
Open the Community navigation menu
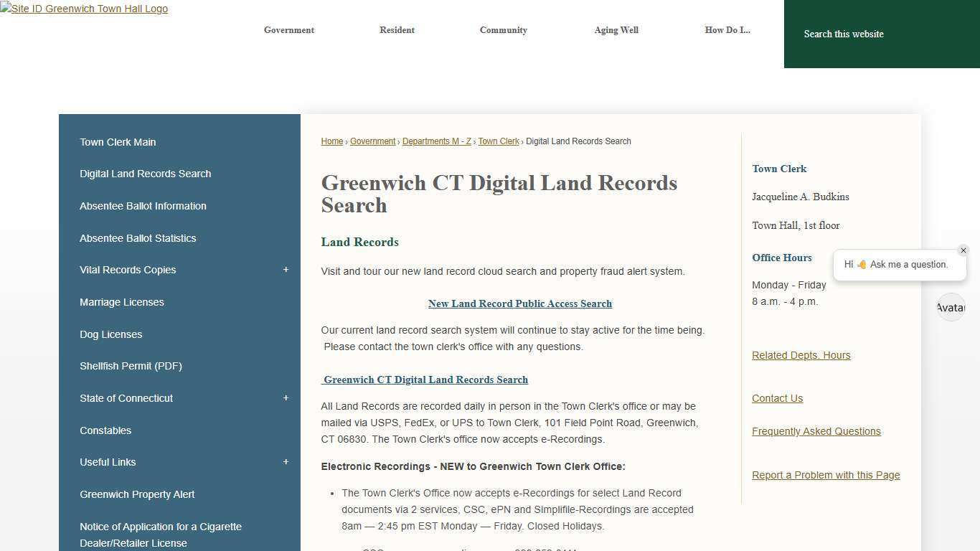[x=503, y=30]
